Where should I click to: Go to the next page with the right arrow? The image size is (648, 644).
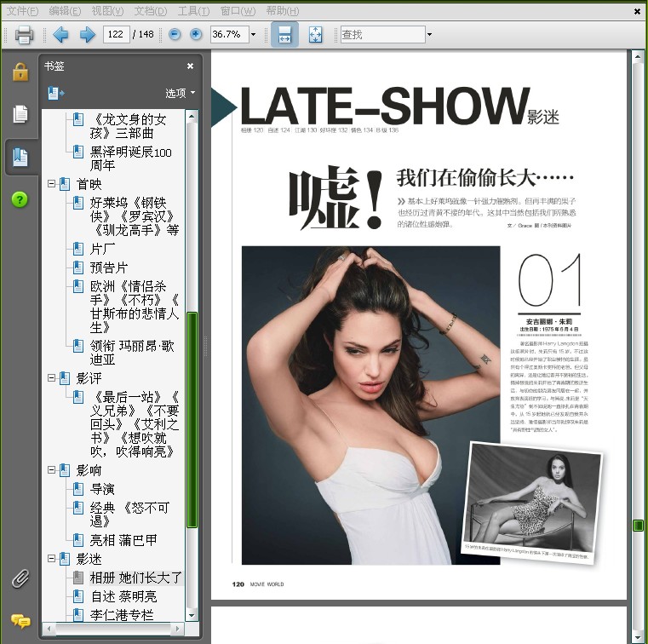pos(87,34)
